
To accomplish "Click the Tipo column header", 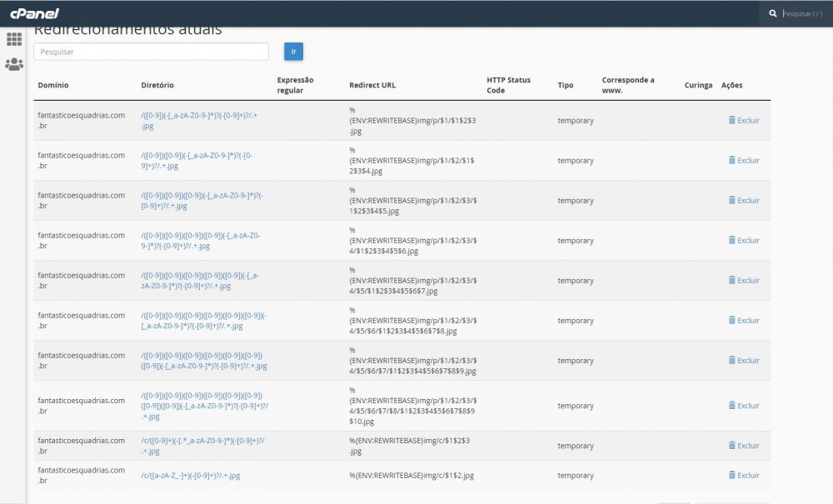I will [x=566, y=85].
